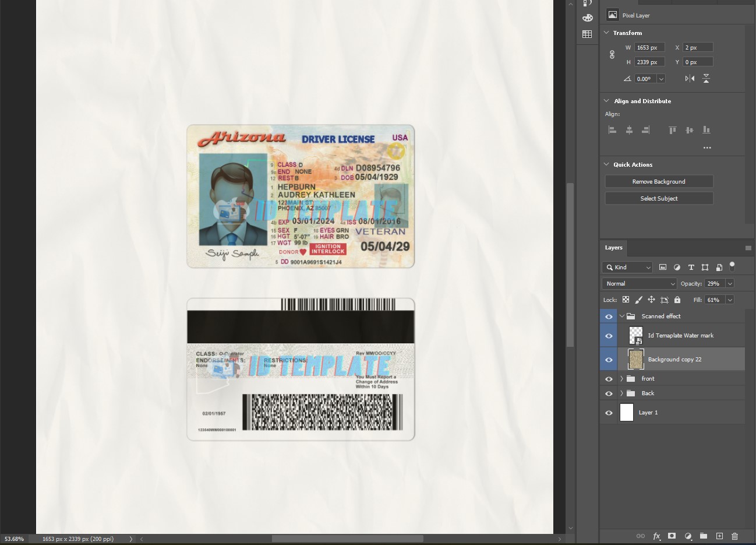This screenshot has width=756, height=545.
Task: Filter layers by pixel layers
Action: click(x=663, y=267)
